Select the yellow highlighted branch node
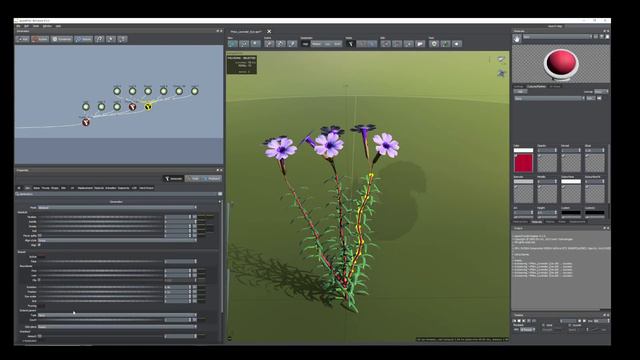 [x=148, y=107]
